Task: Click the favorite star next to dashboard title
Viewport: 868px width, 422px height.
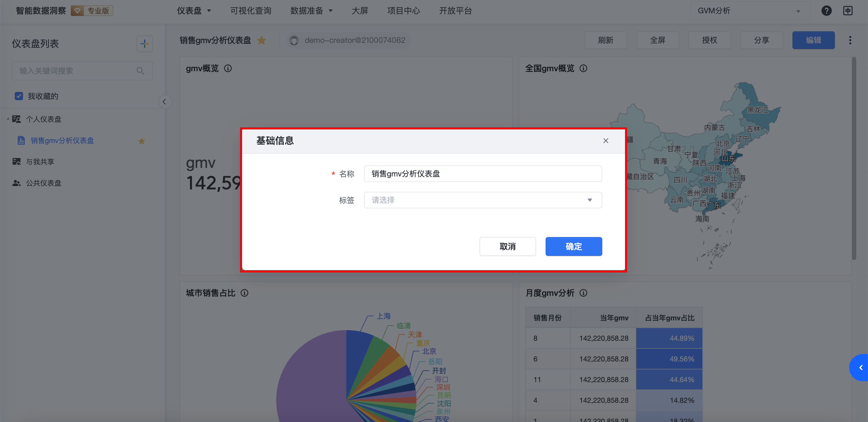Action: pyautogui.click(x=262, y=40)
